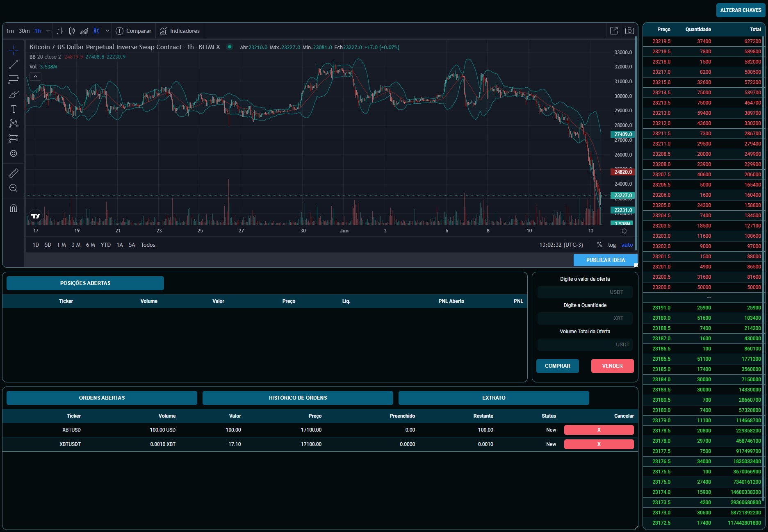Open the POSIÇÕES ABERTAS tab
768x532 pixels.
pyautogui.click(x=85, y=283)
